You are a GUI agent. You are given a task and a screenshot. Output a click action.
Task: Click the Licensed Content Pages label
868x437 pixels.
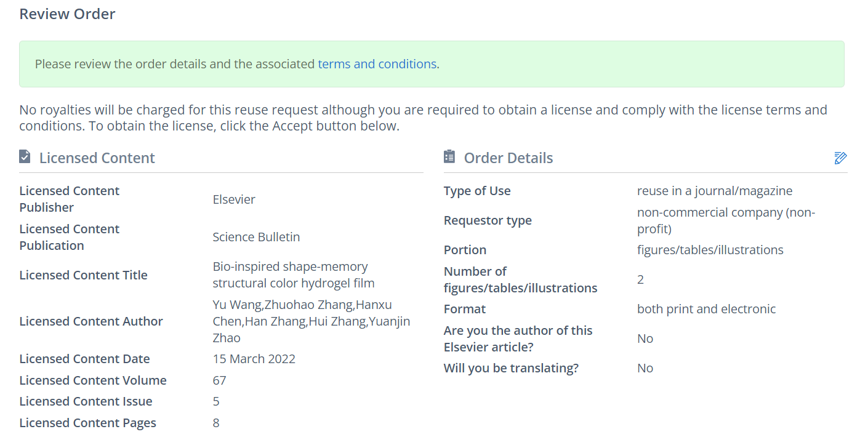(x=87, y=423)
